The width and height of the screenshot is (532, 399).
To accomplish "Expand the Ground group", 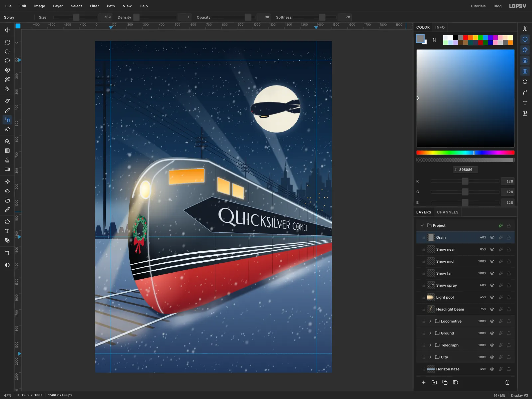I will [x=430, y=333].
